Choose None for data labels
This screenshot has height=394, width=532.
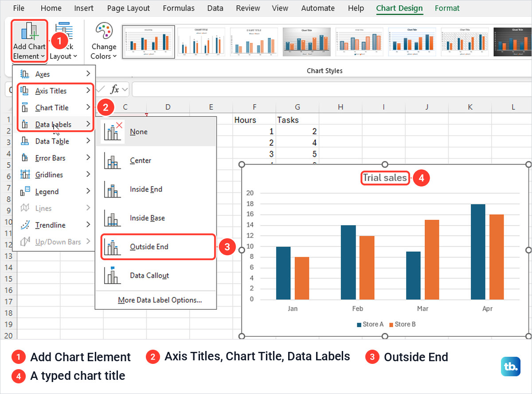pos(156,132)
